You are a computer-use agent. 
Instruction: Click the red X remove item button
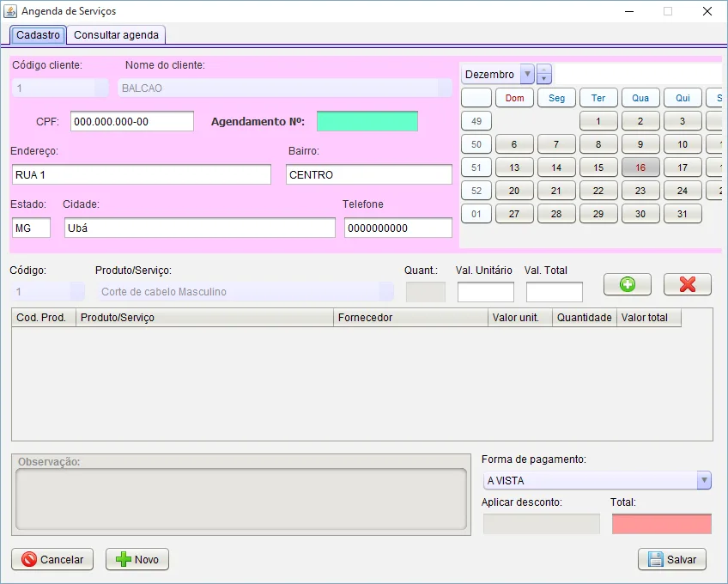click(687, 284)
